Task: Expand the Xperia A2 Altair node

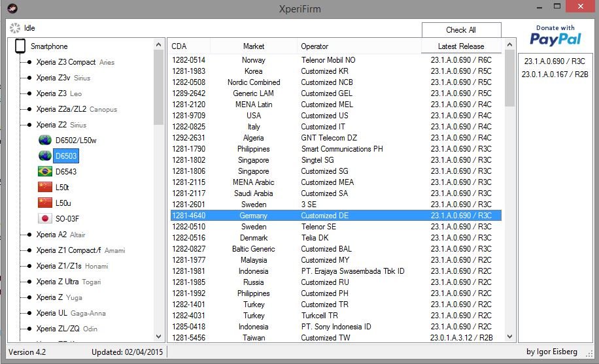Action: pos(29,235)
